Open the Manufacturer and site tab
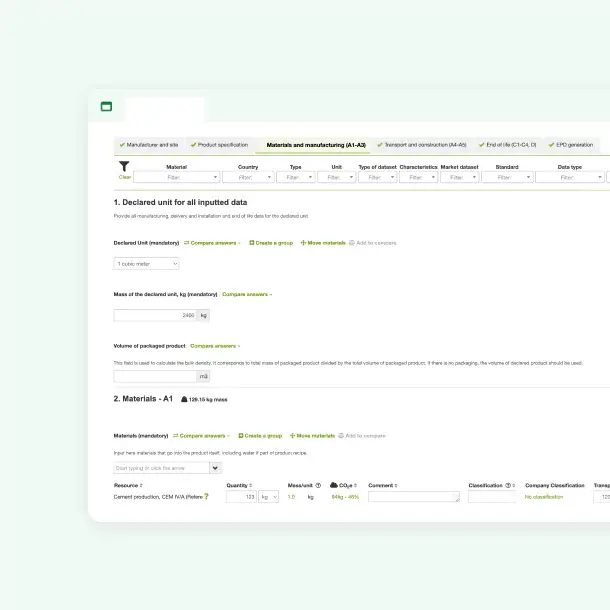The image size is (610, 610). [x=149, y=145]
